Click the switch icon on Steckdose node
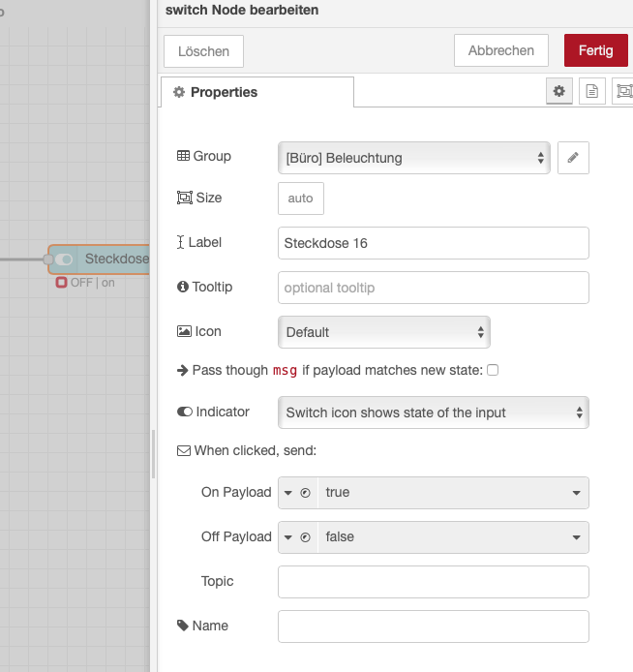The height and width of the screenshot is (672, 633). click(65, 260)
